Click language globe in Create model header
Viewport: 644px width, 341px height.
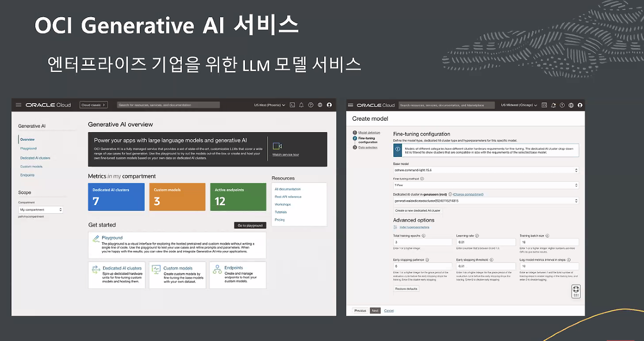point(571,105)
